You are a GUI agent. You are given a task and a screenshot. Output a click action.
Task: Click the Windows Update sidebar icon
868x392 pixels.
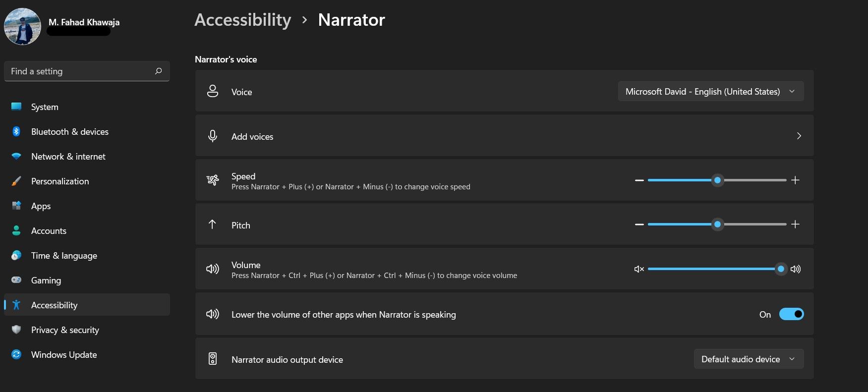pyautogui.click(x=16, y=355)
